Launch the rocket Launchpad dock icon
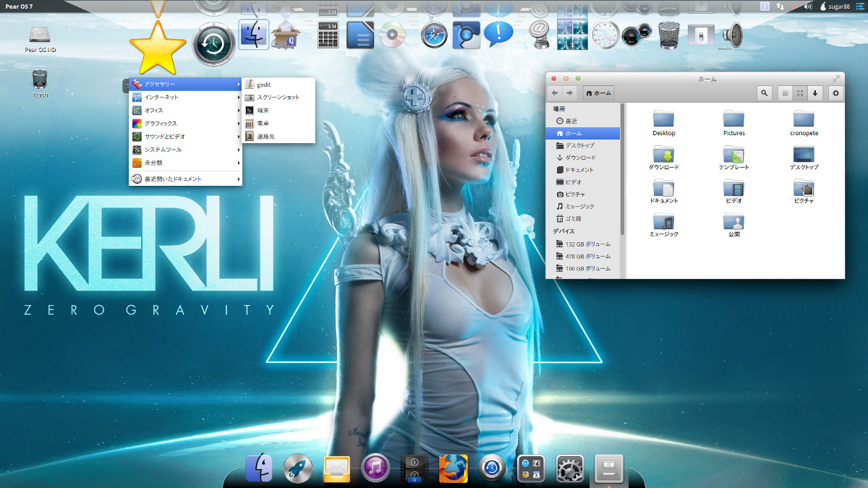 [297, 468]
